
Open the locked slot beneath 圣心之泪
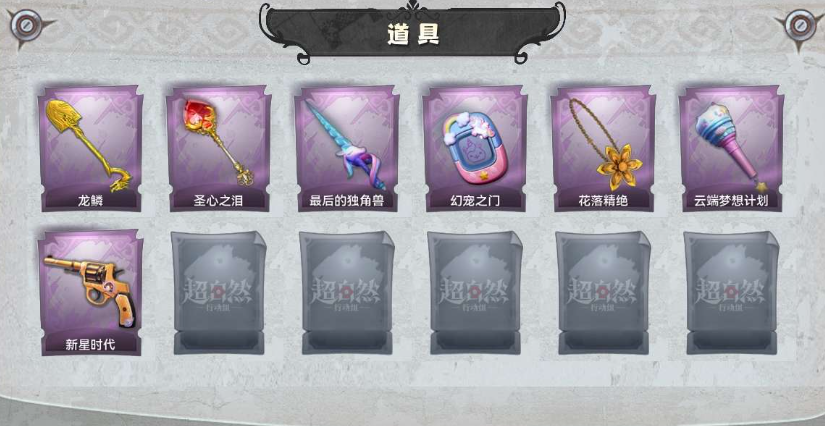point(219,292)
